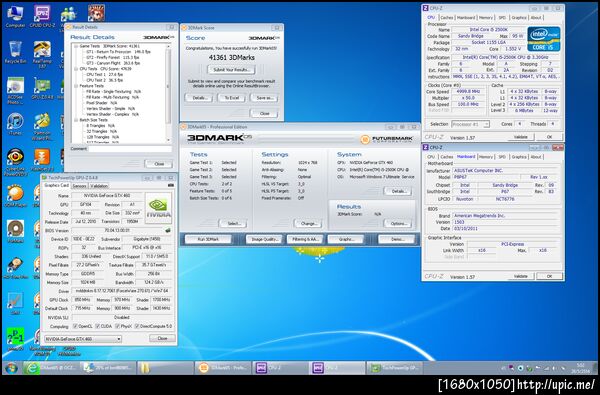Click the camera screenshot icon in GPU-Z
Viewport: 600px width, 395px height.
coord(171,186)
